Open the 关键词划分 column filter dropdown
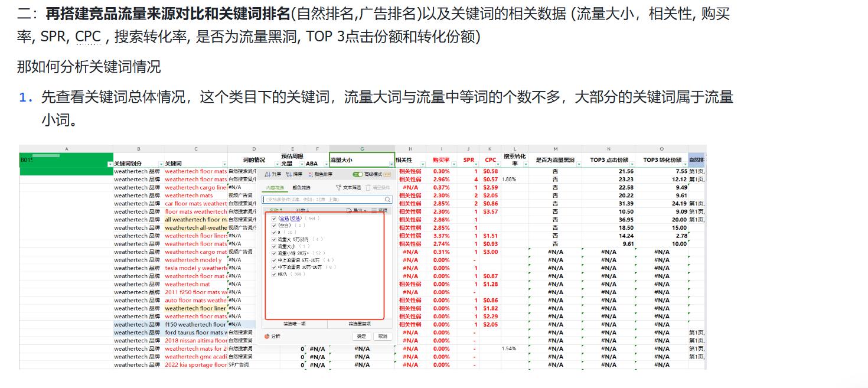The width and height of the screenshot is (868, 388). pos(161,164)
